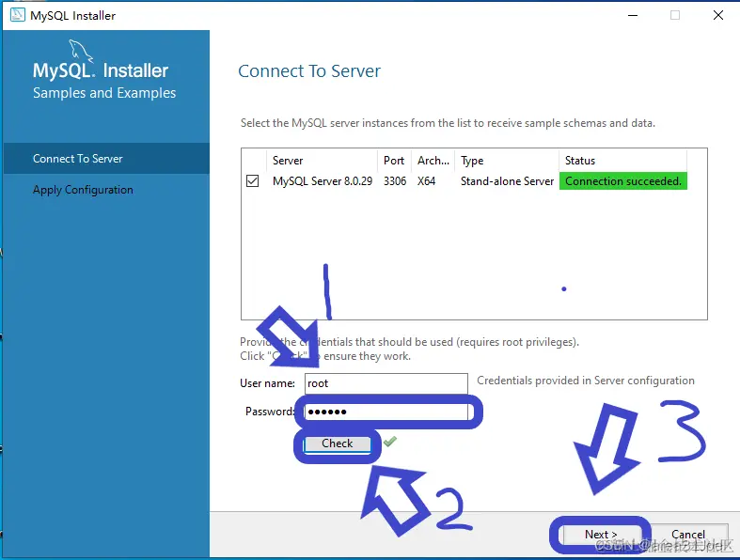Focus the Password field
Image resolution: width=740 pixels, height=560 pixels.
[386, 412]
